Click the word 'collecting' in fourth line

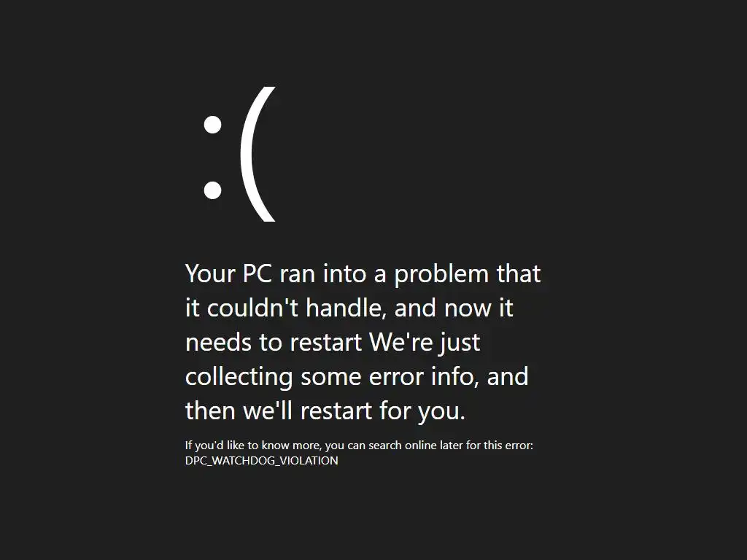pyautogui.click(x=239, y=377)
